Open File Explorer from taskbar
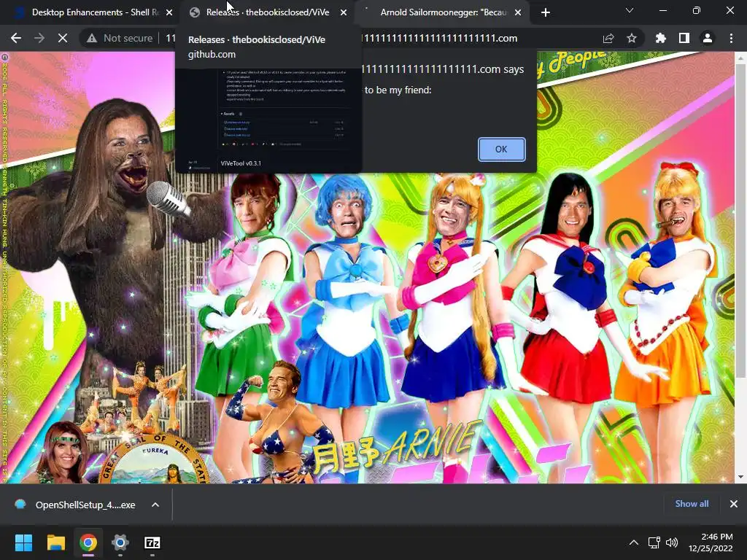 click(55, 542)
